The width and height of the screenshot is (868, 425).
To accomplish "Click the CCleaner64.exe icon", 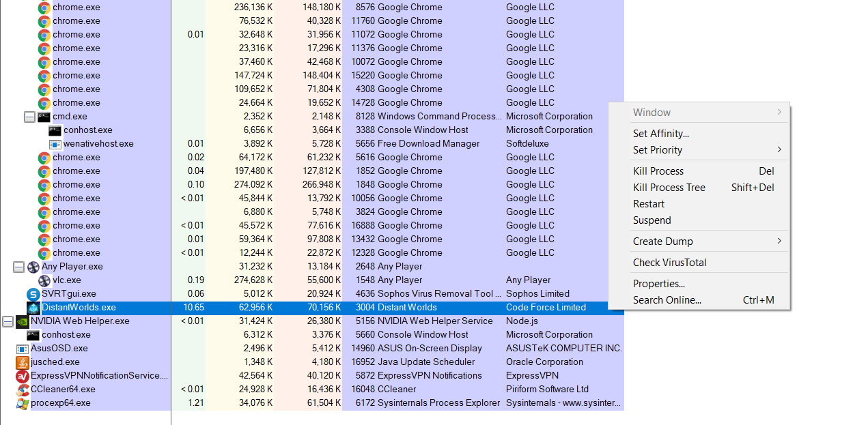I will (x=22, y=390).
